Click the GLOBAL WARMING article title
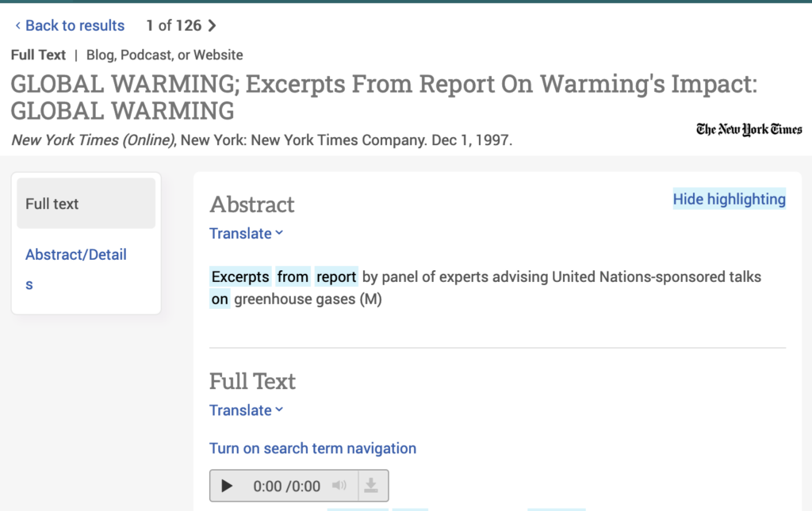The image size is (812, 511). tap(384, 97)
